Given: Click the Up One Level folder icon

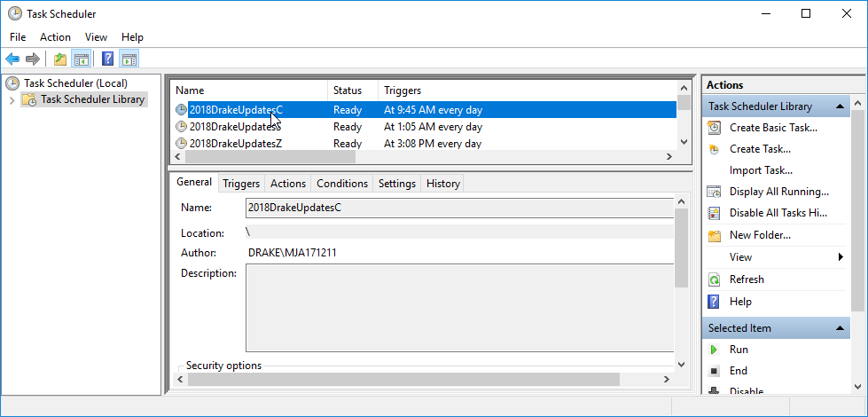Looking at the screenshot, I should (x=59, y=59).
